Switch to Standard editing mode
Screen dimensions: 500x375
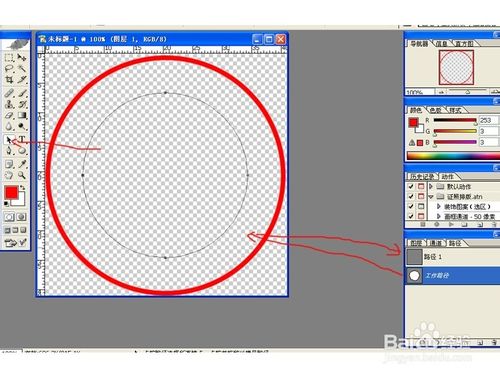pyautogui.click(x=9, y=217)
